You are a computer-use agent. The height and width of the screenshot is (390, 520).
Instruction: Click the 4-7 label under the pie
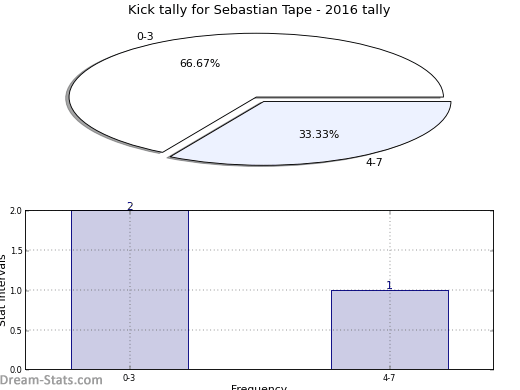point(374,162)
